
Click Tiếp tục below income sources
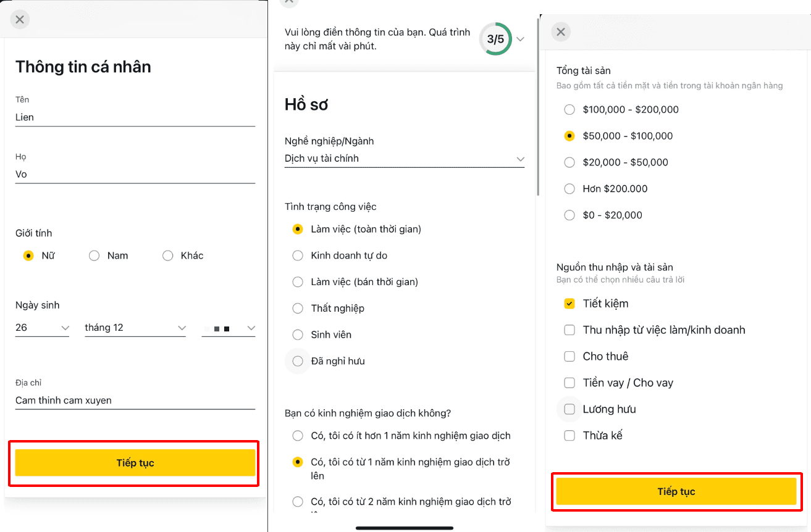(x=676, y=491)
